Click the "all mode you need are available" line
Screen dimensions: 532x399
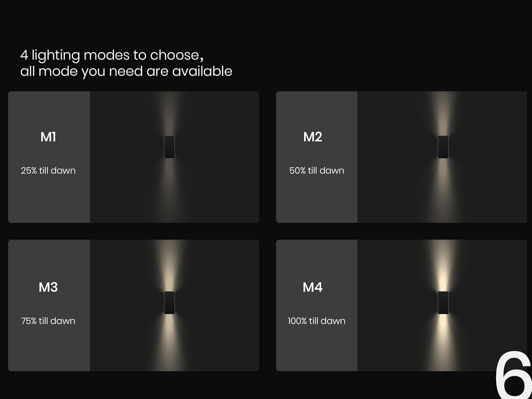tap(126, 71)
